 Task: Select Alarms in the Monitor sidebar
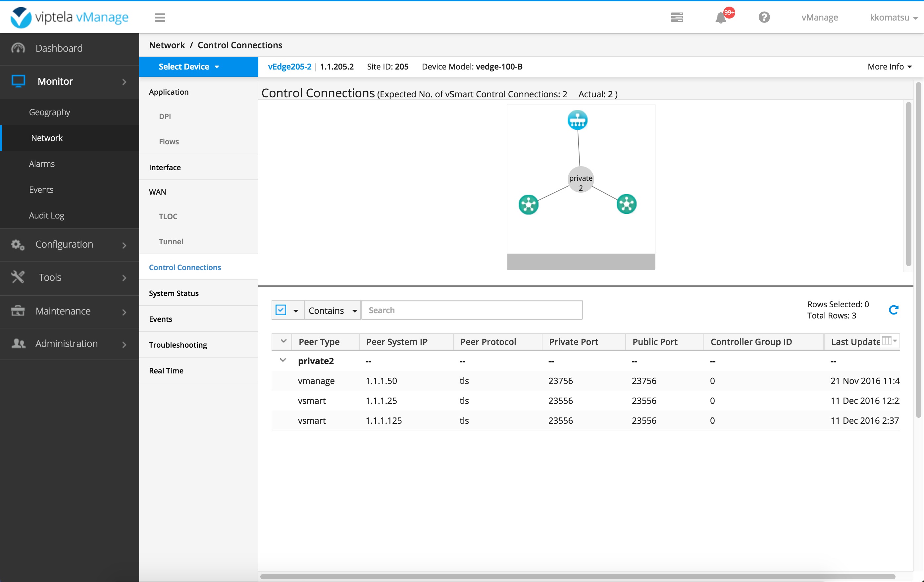(x=42, y=164)
